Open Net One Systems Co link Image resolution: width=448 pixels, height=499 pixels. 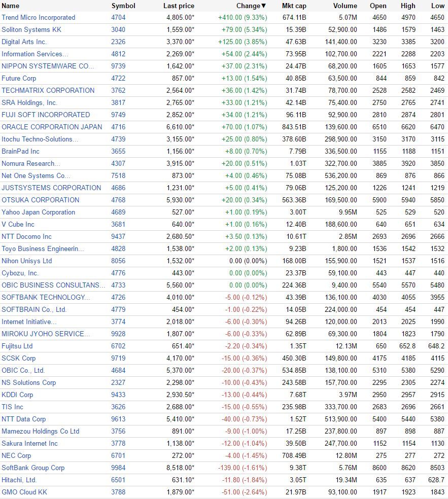tap(36, 175)
